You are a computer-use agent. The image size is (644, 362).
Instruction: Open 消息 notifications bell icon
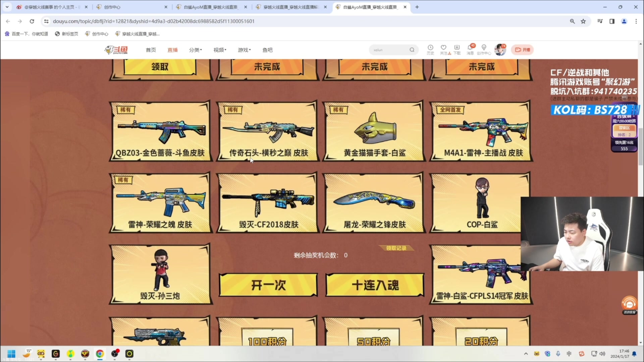point(470,48)
